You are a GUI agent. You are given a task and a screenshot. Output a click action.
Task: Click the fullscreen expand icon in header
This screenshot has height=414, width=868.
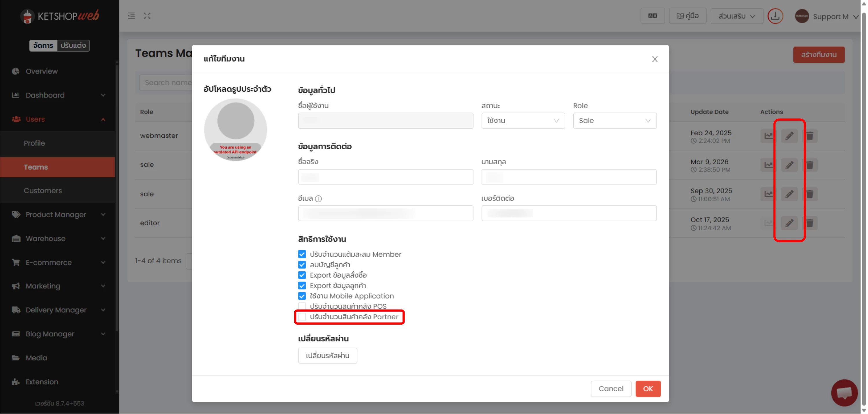click(x=147, y=16)
